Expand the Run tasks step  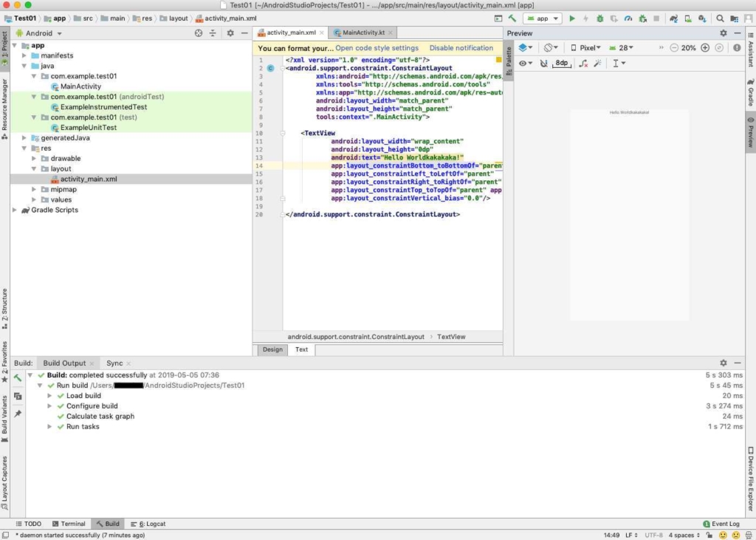pos(49,426)
